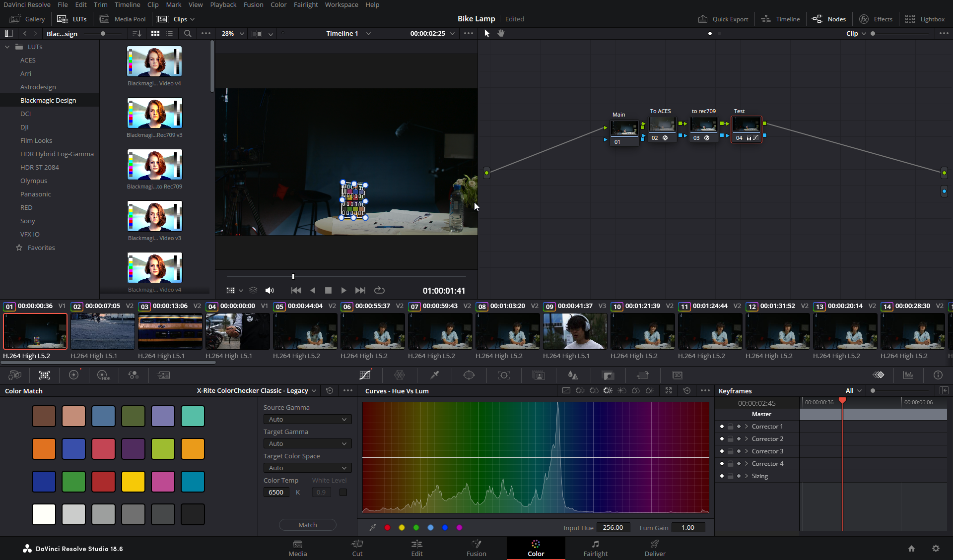Screen dimensions: 953x560
Task: Expand the Corrector 2 keyframe track
Action: coord(746,439)
